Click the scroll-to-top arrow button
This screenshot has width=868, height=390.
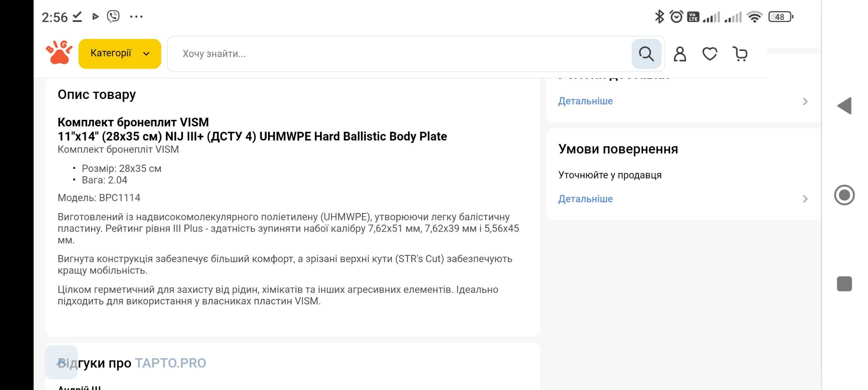[61, 362]
